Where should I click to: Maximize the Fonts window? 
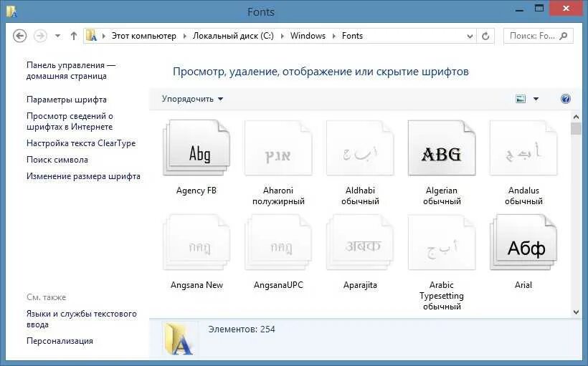[x=539, y=9]
